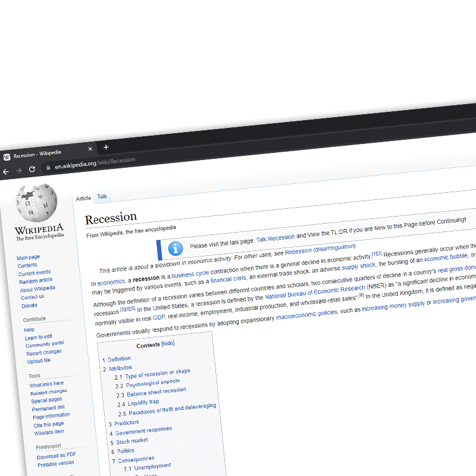Screen dimensions: 476x476
Task: Open What links here tool
Action: (x=47, y=384)
